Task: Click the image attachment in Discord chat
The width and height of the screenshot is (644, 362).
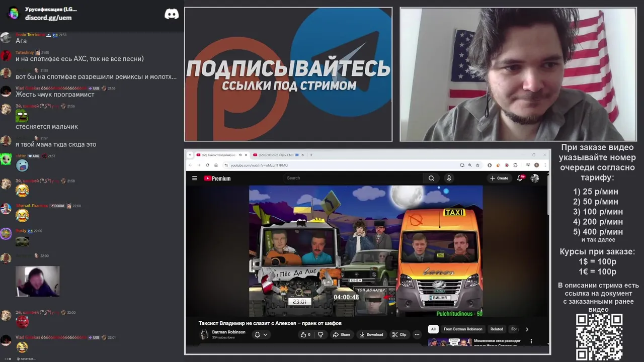Action: click(38, 281)
